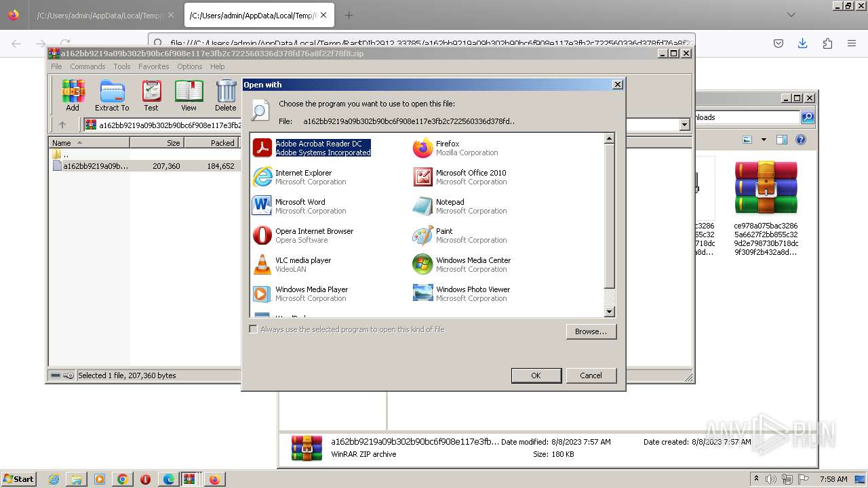
Task: Click Firefox URL address bar
Action: pos(420,43)
